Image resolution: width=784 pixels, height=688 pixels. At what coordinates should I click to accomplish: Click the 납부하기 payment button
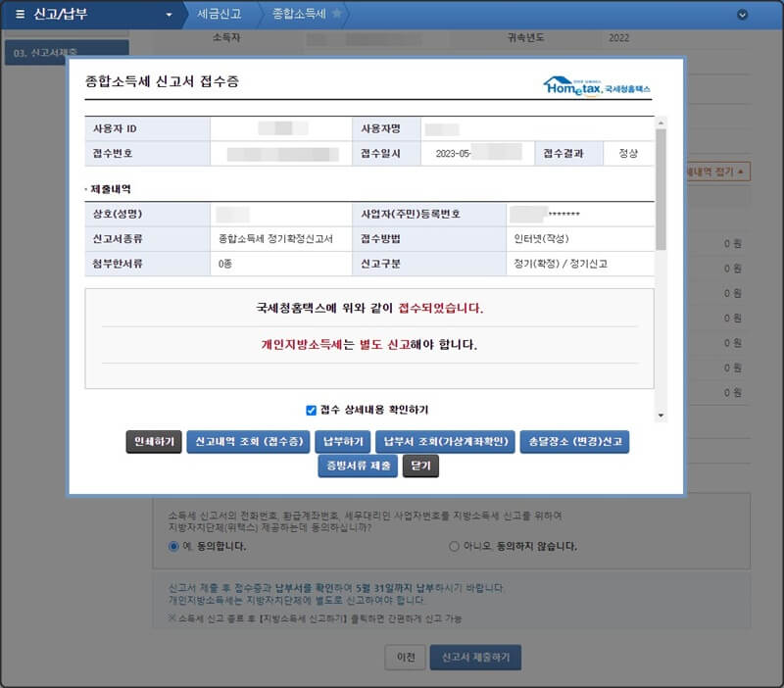(x=345, y=441)
